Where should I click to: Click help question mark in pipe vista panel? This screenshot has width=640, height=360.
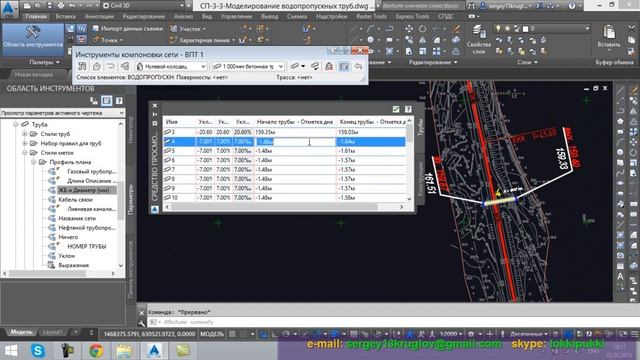pos(408,109)
